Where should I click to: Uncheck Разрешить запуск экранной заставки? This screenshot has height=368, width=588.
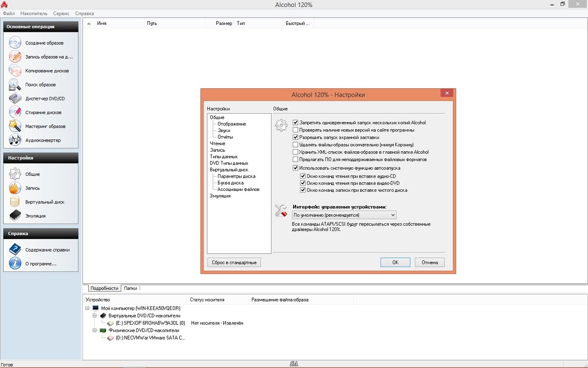tap(296, 138)
